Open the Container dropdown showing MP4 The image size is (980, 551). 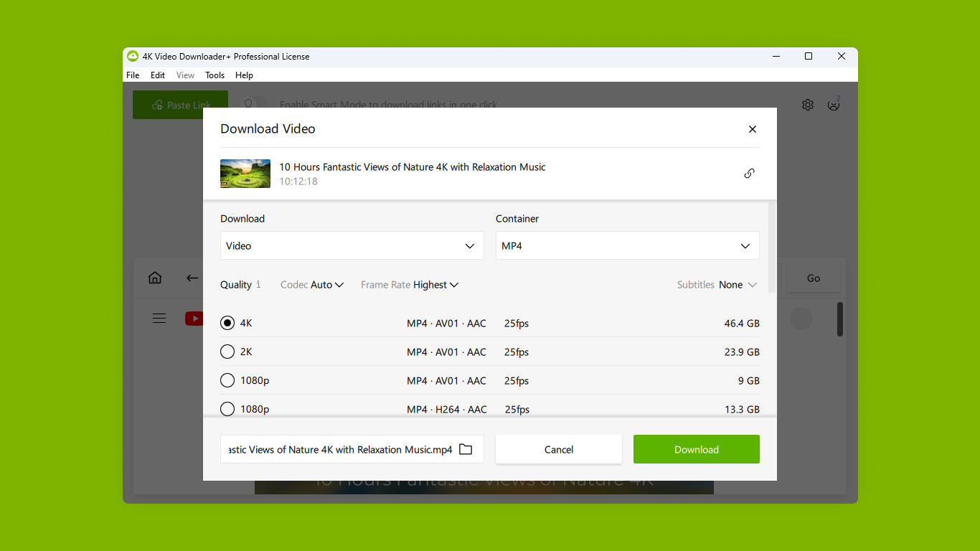627,245
